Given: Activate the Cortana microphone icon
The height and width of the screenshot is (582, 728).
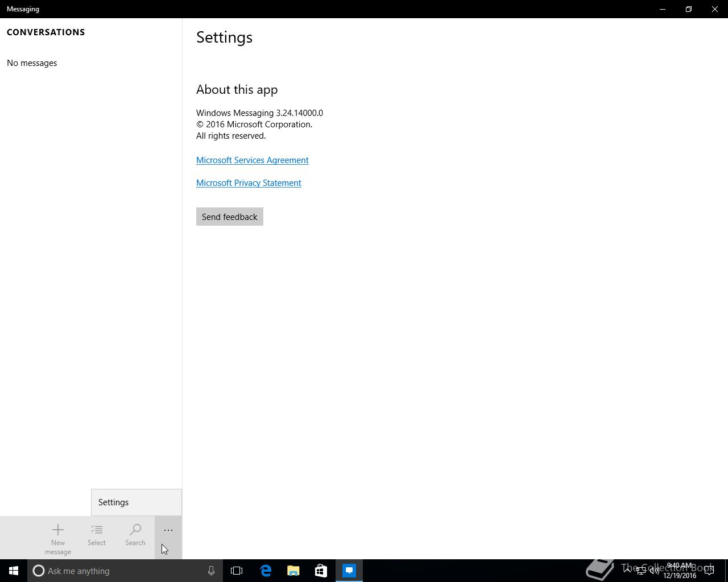Looking at the screenshot, I should [x=211, y=571].
